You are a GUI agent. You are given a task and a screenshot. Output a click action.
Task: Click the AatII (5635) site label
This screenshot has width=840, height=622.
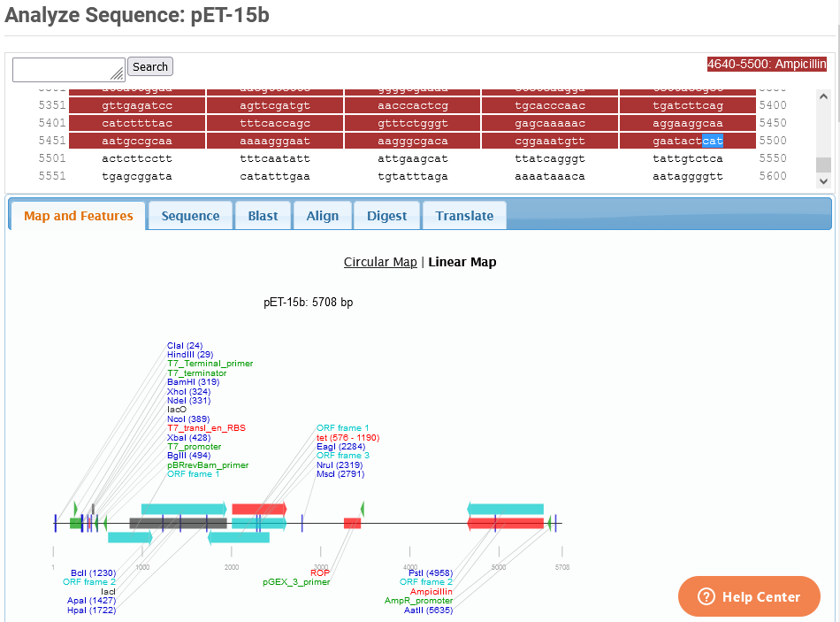click(429, 610)
